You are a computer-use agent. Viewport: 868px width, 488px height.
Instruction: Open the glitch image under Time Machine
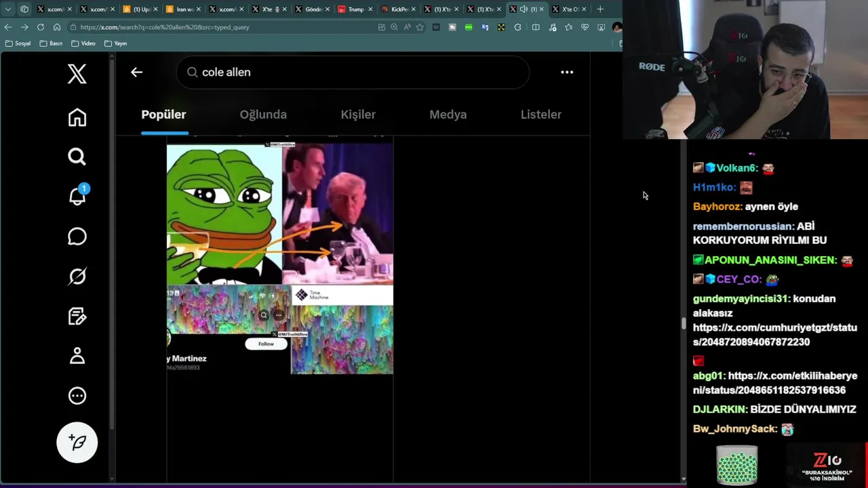(342, 339)
